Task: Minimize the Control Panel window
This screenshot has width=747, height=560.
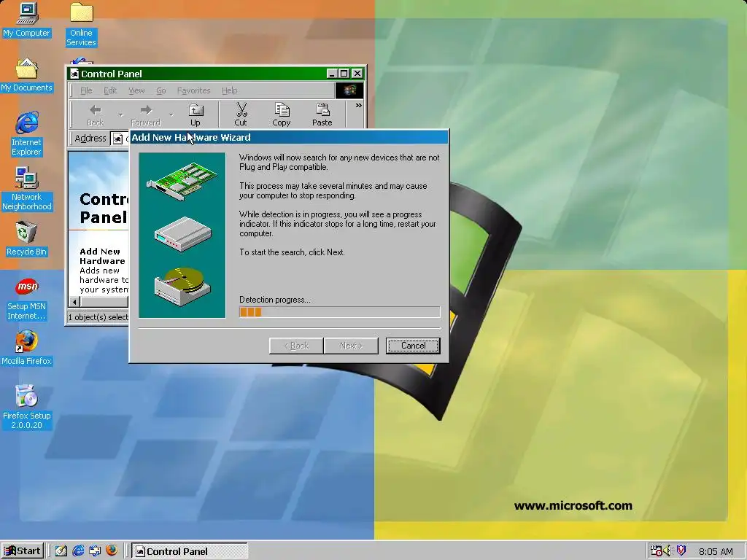Action: (x=332, y=74)
